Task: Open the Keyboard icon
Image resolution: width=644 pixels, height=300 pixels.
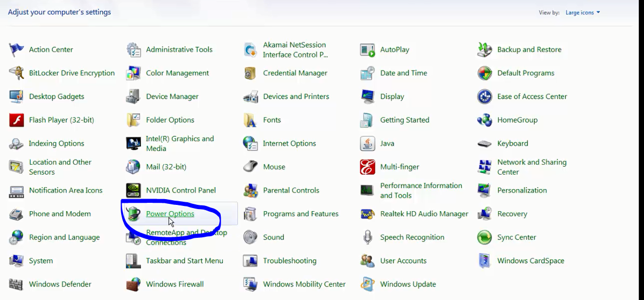Action: [x=485, y=144]
